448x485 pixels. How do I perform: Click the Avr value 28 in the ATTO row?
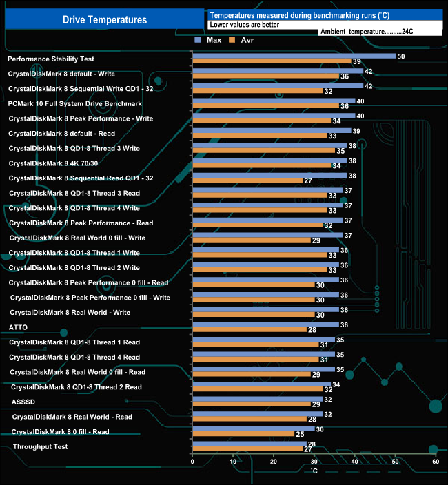(x=312, y=330)
